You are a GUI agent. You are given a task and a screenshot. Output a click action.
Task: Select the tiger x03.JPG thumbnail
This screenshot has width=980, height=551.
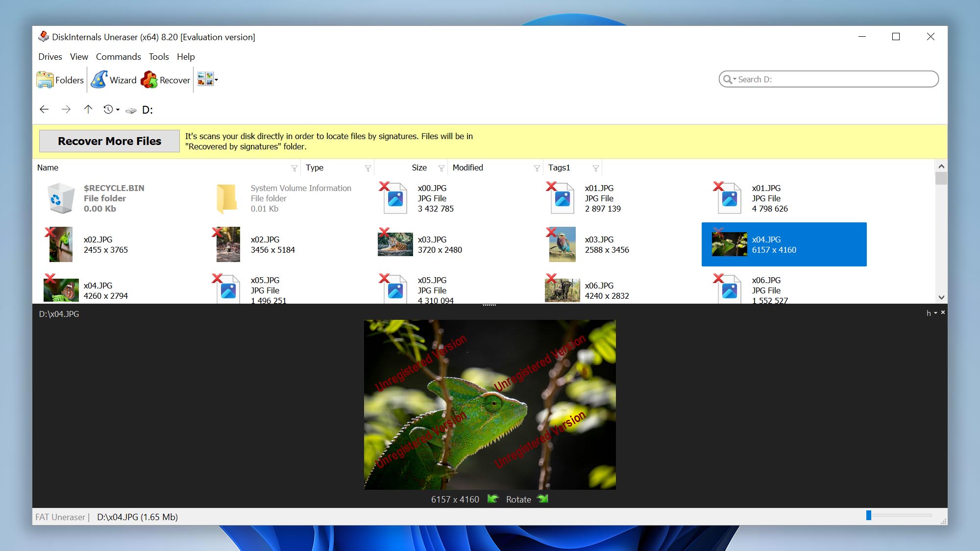(x=395, y=244)
